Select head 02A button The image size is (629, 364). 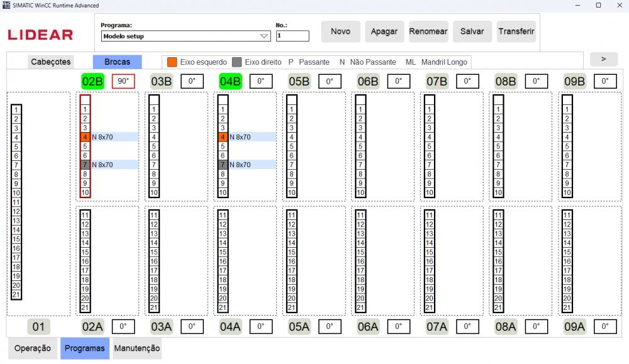tap(92, 327)
